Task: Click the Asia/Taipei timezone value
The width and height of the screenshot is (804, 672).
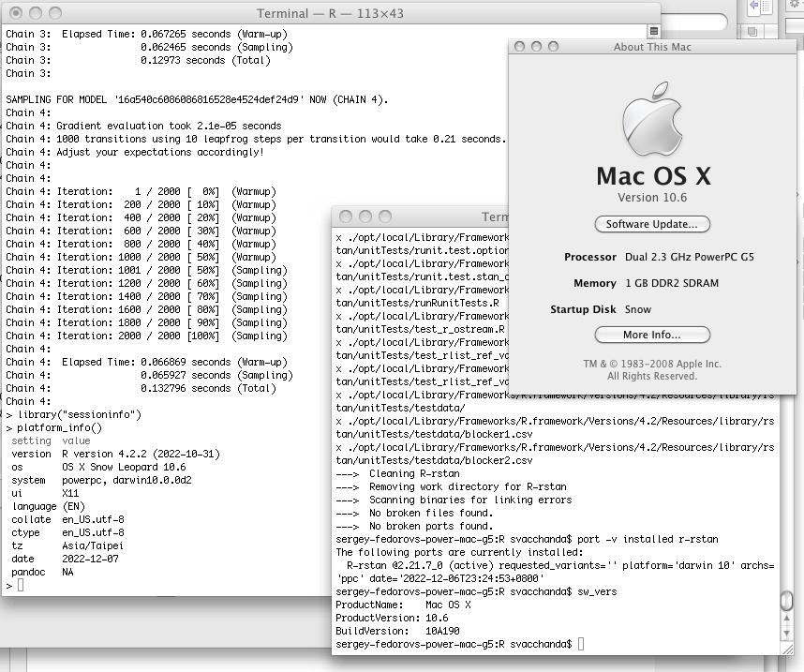Action: [x=93, y=545]
